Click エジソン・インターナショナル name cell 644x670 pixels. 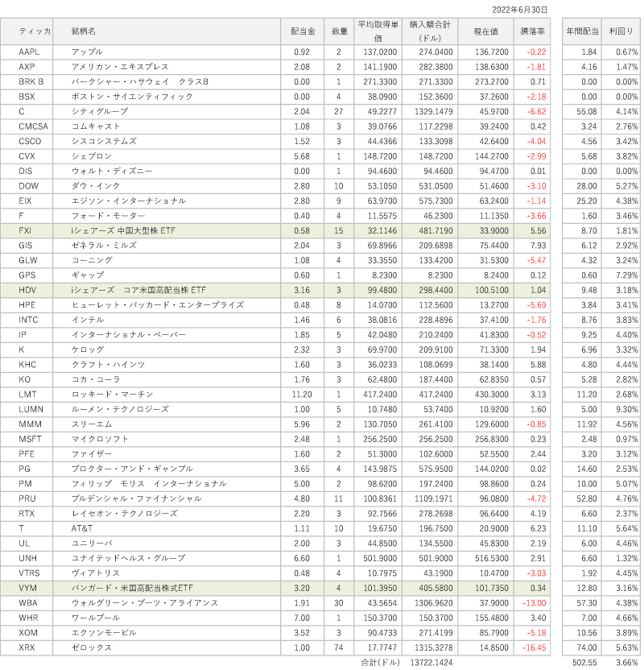tap(167, 201)
